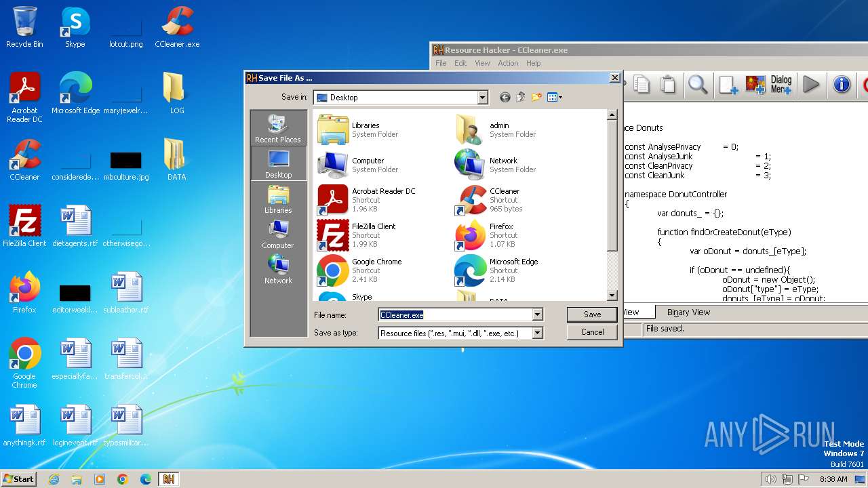Click the Save button

coord(592,314)
